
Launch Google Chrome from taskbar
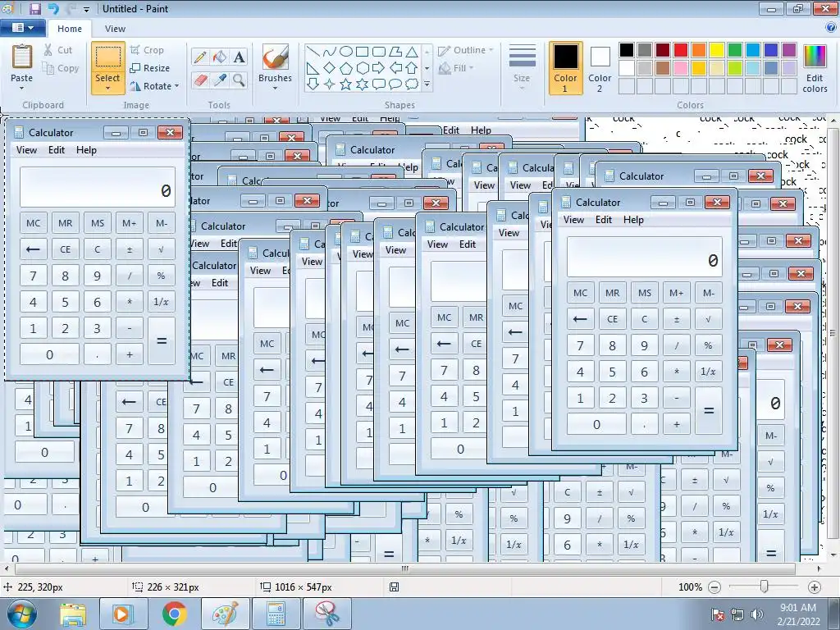(174, 614)
